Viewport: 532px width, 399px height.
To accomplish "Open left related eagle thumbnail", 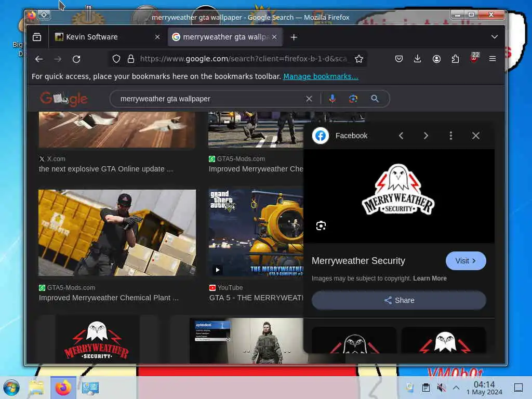I will (x=354, y=340).
